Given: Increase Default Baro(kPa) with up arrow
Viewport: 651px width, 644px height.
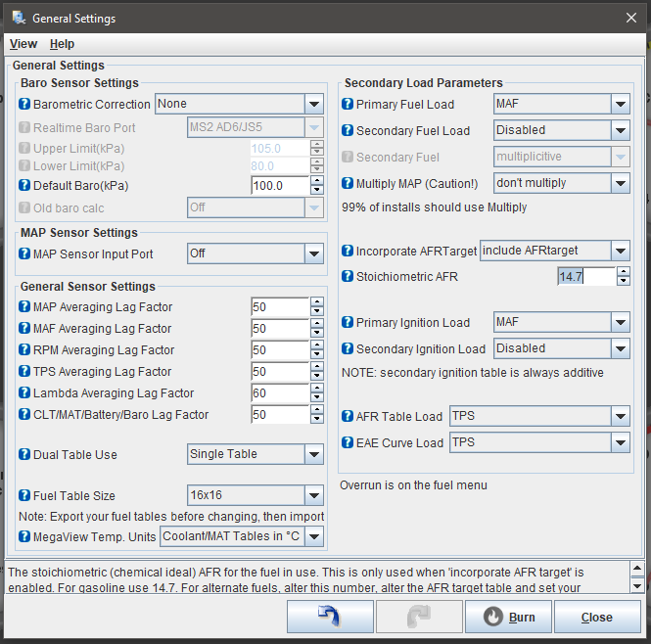Looking at the screenshot, I should pos(317,181).
